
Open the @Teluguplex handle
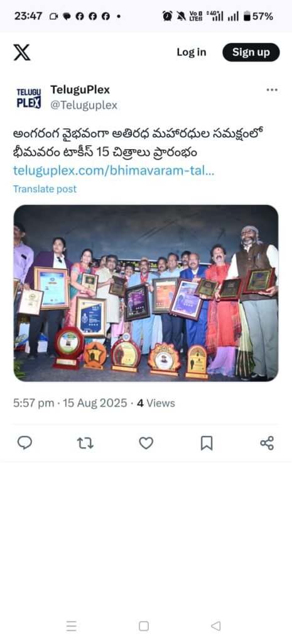84,106
